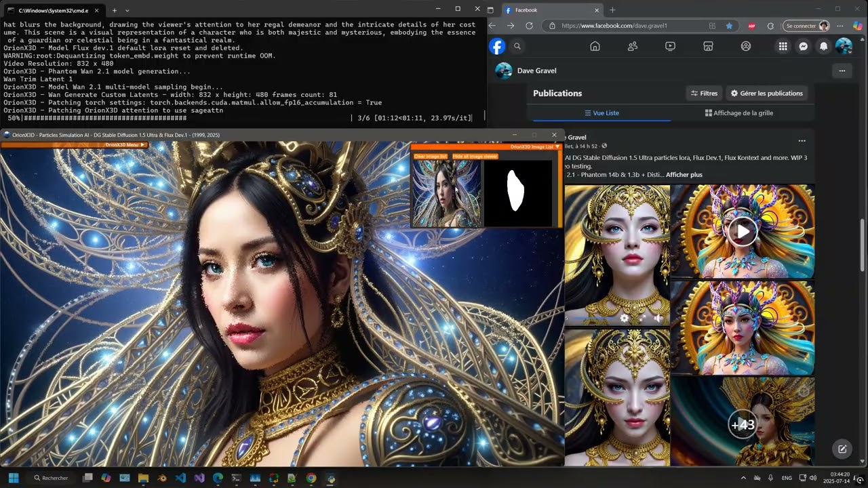Screen dimensions: 868x488
Task: Open browser Extensions puzzle icon
Action: pyautogui.click(x=770, y=26)
